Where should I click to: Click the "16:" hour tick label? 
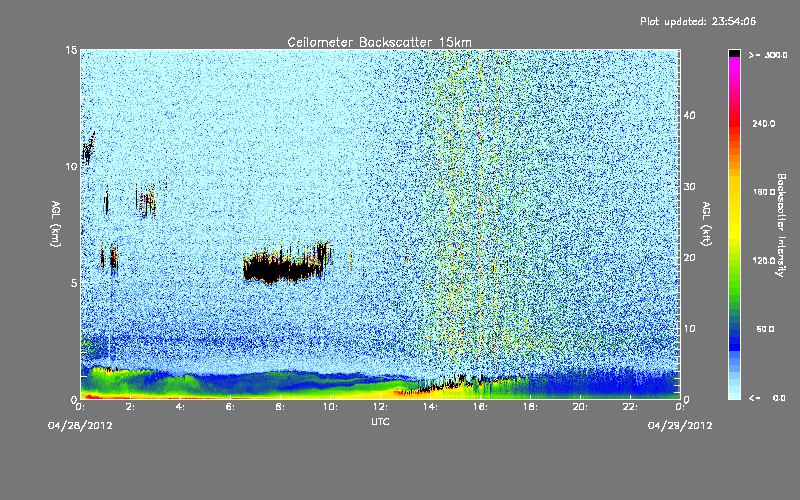click(480, 407)
